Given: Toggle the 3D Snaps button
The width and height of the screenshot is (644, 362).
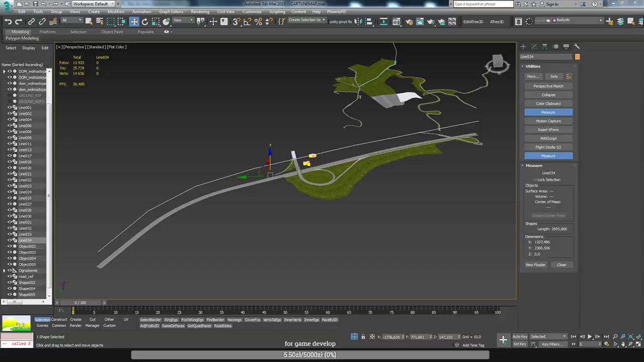Looking at the screenshot, I should [x=236, y=22].
